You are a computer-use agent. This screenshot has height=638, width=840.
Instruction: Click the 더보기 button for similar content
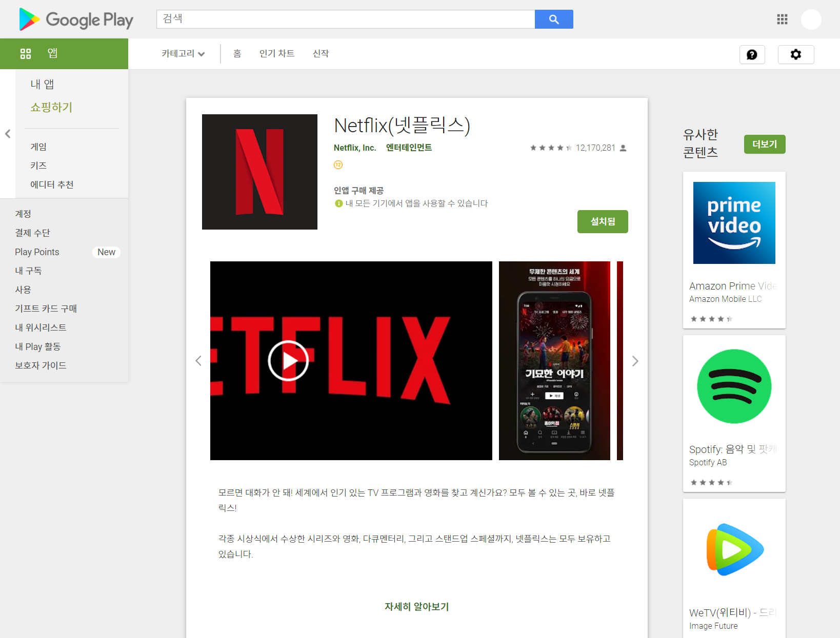pos(765,144)
